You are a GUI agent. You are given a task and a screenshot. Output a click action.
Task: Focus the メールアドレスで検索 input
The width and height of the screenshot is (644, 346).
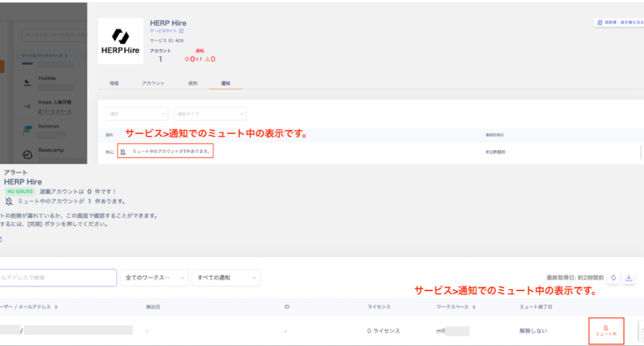click(x=58, y=278)
